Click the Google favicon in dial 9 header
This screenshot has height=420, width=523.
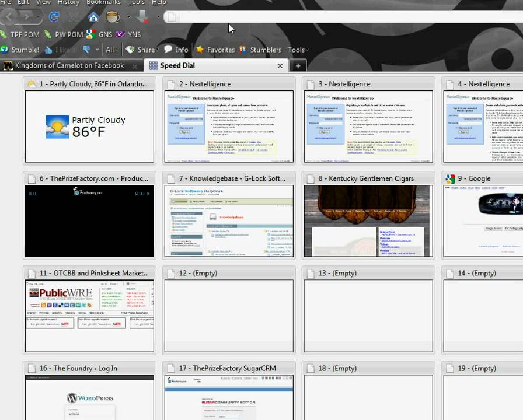[450, 179]
